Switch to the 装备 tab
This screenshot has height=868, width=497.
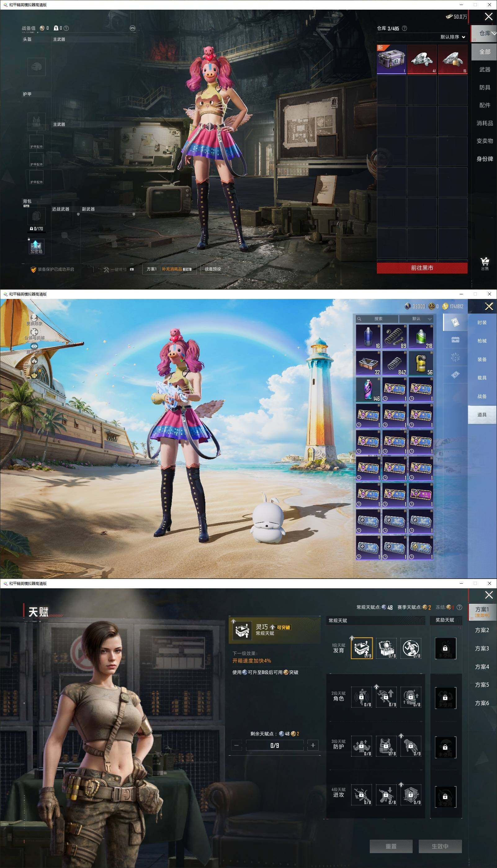coord(482,359)
